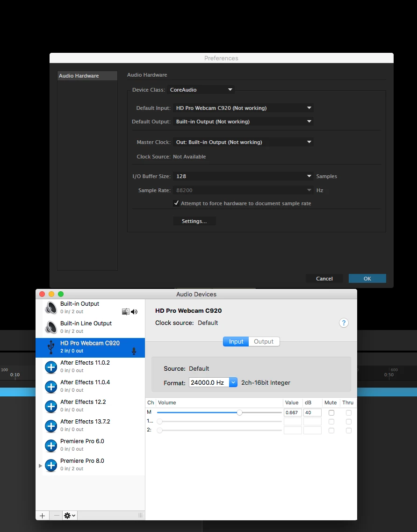Toggle Thru checkbox for channel 1
Viewport: 417px width, 532px height.
point(348,421)
